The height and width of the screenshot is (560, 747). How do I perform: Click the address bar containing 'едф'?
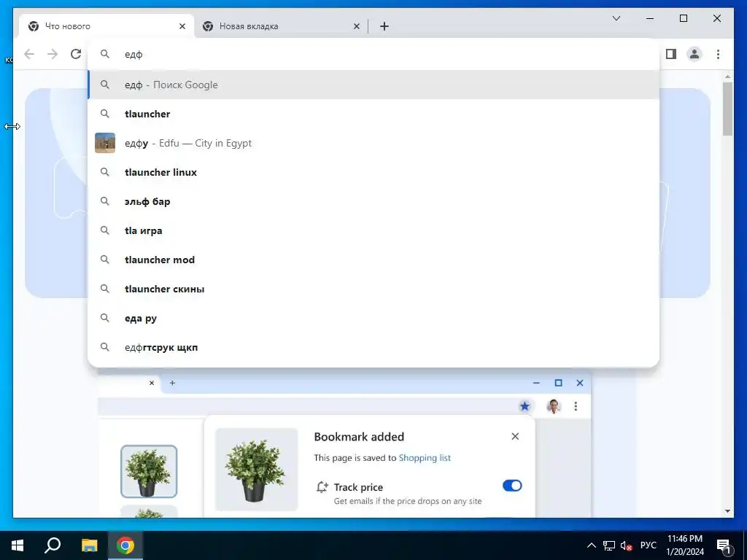tap(373, 54)
